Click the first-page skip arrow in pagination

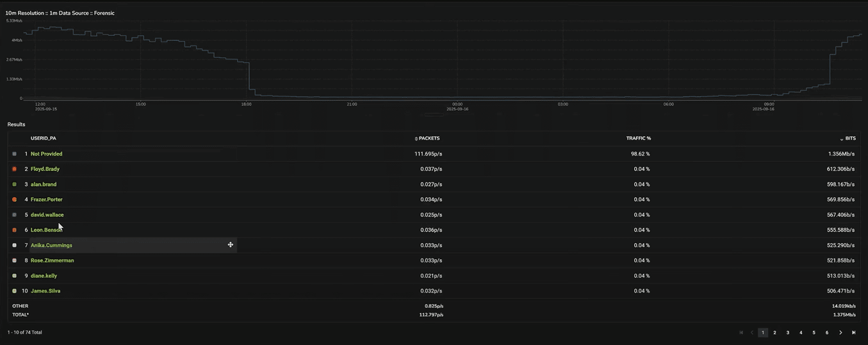click(x=741, y=333)
